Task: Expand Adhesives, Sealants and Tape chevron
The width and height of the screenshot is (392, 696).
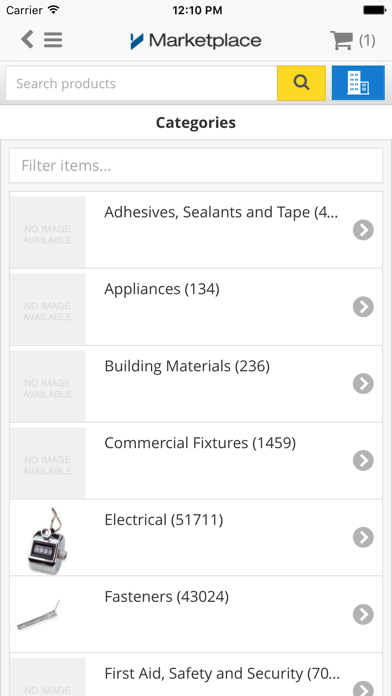Action: pyautogui.click(x=363, y=230)
